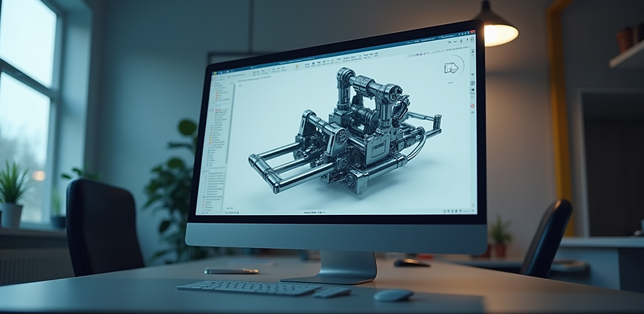Click the text label in bottom status bar center
The height and width of the screenshot is (314, 644).
coord(314,213)
